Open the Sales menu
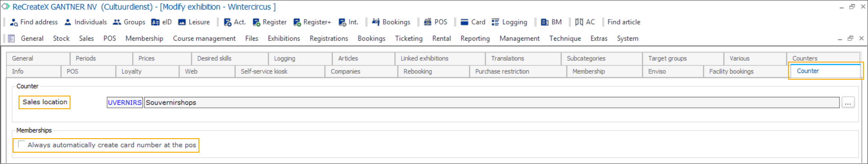The height and width of the screenshot is (164, 868). pyautogui.click(x=86, y=39)
